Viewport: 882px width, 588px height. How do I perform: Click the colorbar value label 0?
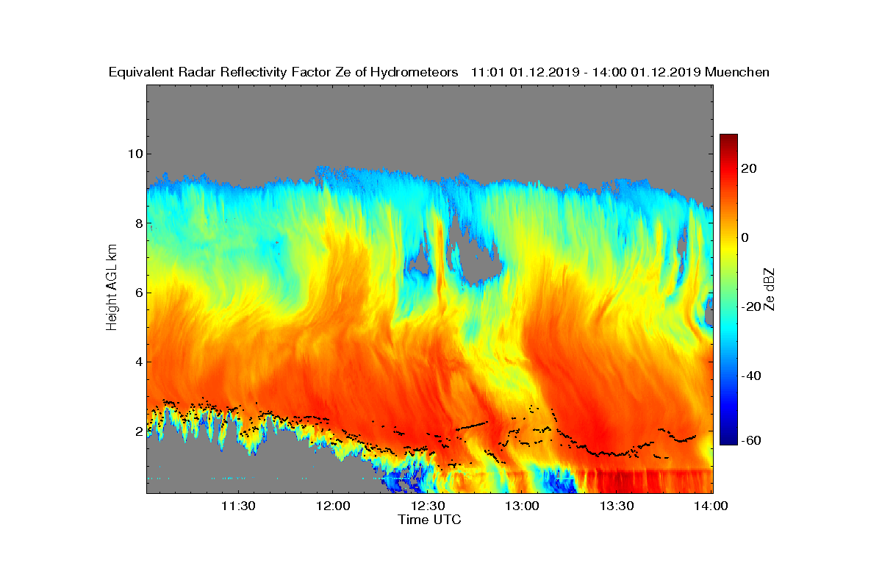click(x=745, y=237)
